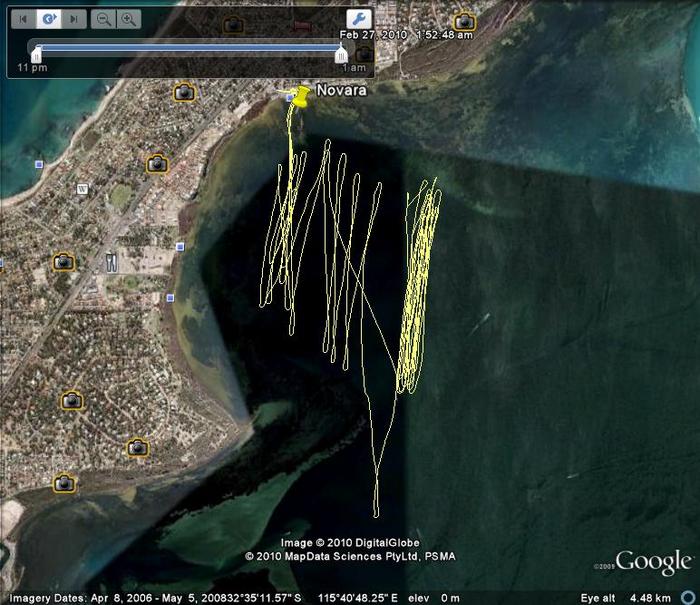Open the bottom-most camera photo icon
This screenshot has height=605, width=700.
(x=64, y=483)
